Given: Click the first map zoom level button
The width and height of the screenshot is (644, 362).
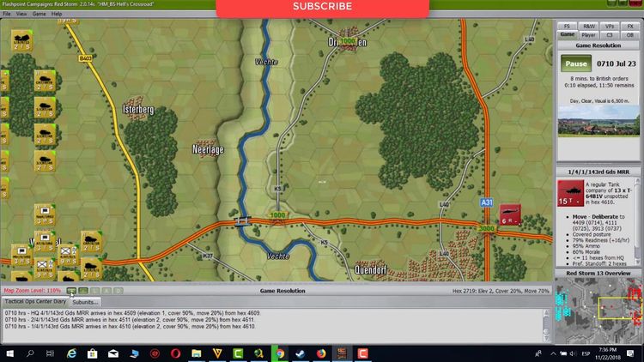Looking at the screenshot, I should [x=71, y=291].
